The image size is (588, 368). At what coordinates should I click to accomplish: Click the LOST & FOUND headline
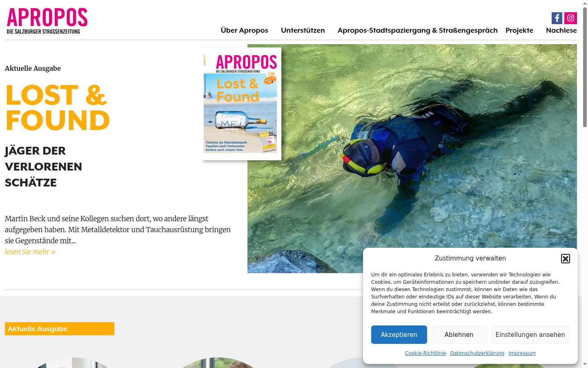(x=58, y=108)
